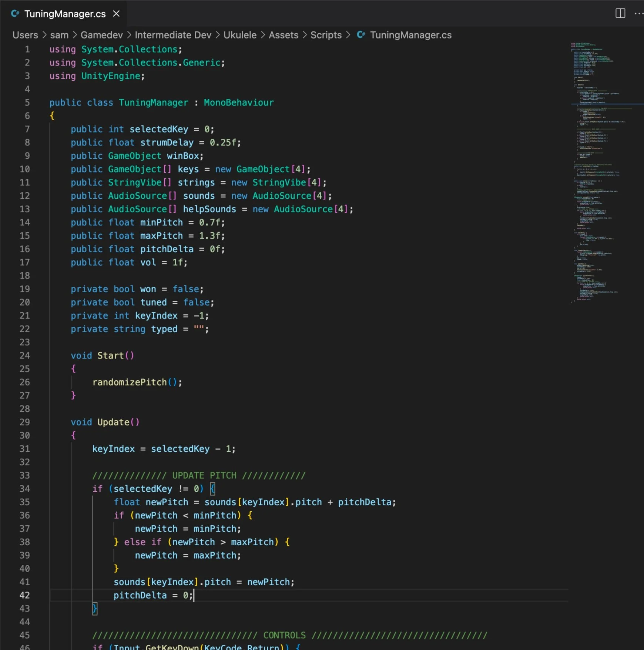This screenshot has height=650, width=644.
Task: Open the sam breadcrumb folder
Action: click(59, 35)
